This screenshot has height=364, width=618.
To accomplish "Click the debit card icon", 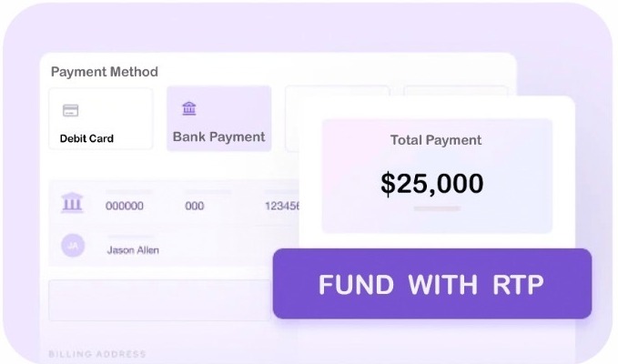I will 70,111.
